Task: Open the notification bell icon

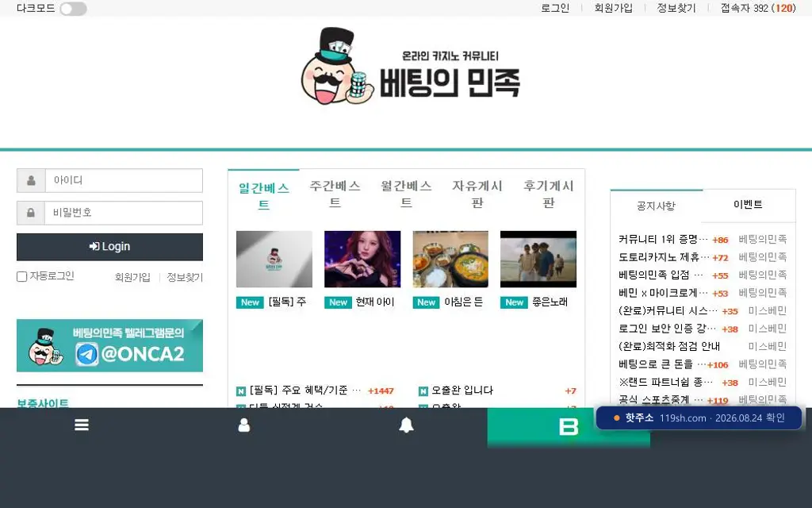Action: click(x=407, y=425)
